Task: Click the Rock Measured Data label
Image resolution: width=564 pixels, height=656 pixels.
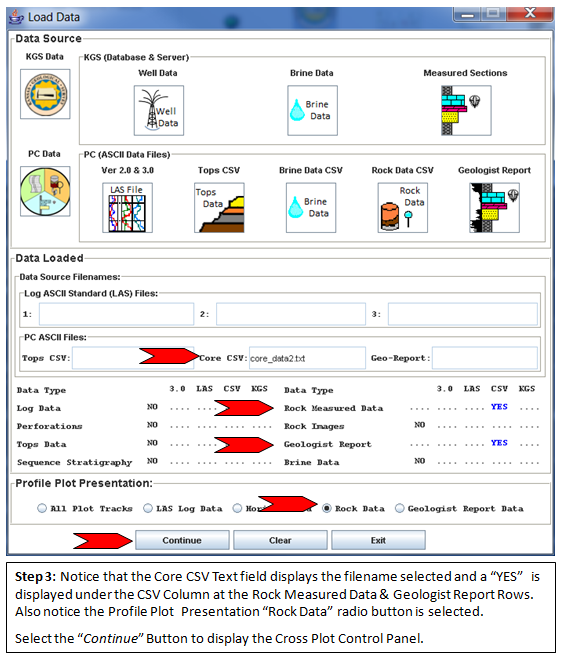Action: tap(333, 408)
